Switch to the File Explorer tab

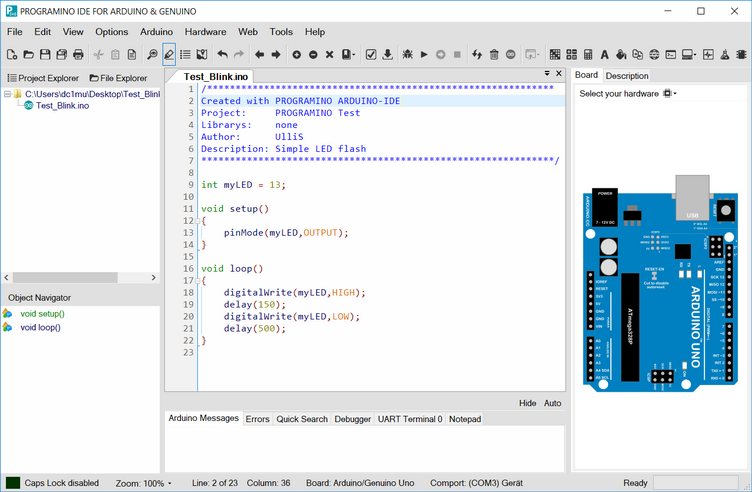(118, 78)
